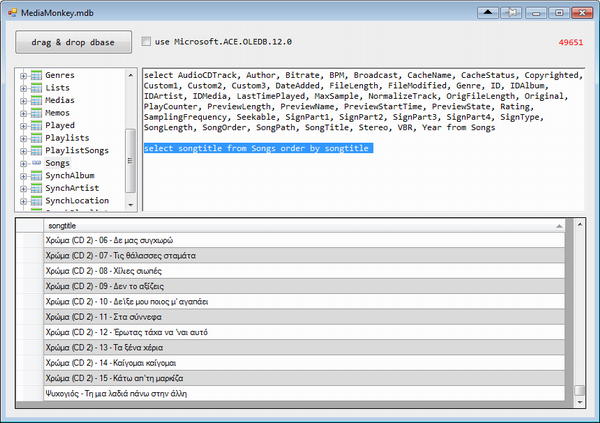Click the MediaMonkey.mdb title bar app icon

pyautogui.click(x=13, y=13)
